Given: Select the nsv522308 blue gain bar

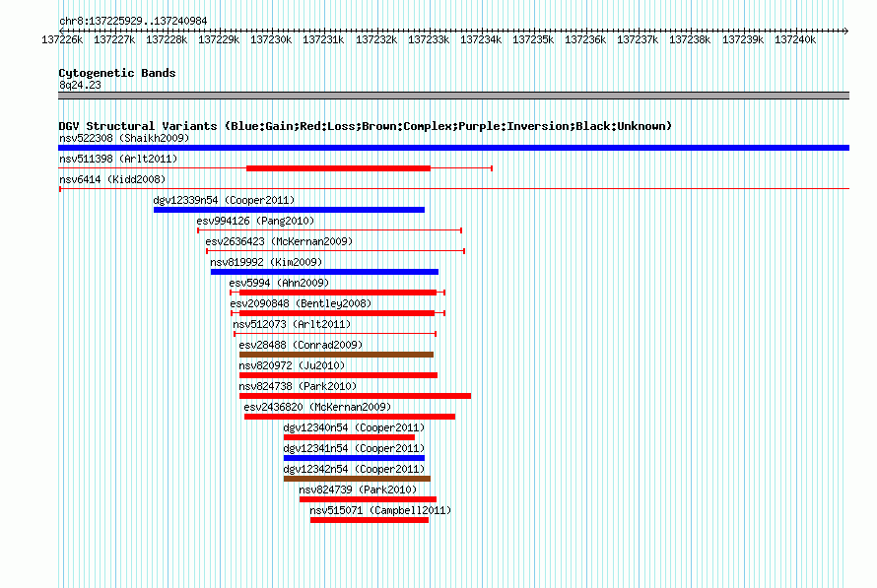Looking at the screenshot, I should pos(453,148).
